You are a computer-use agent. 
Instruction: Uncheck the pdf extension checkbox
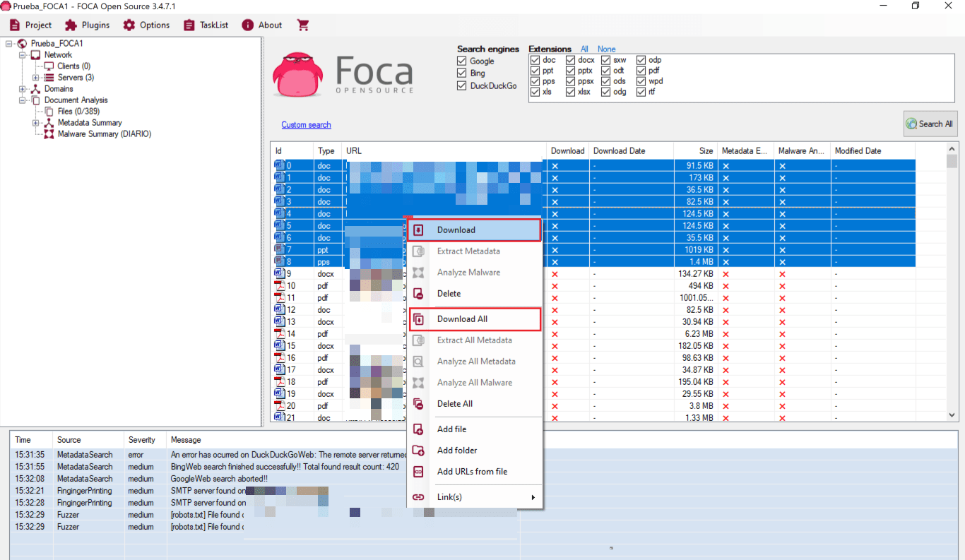coord(640,70)
